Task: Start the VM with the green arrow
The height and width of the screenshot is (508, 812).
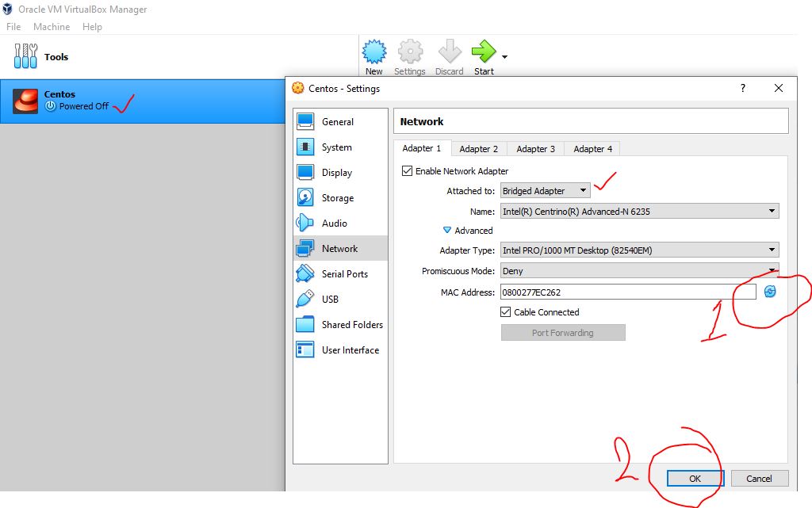Action: click(484, 52)
